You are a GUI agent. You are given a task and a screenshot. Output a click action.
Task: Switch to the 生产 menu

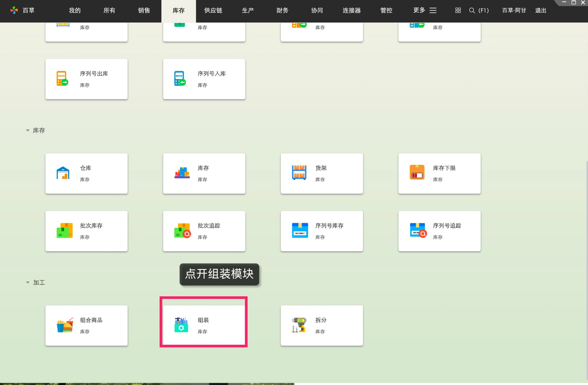247,10
